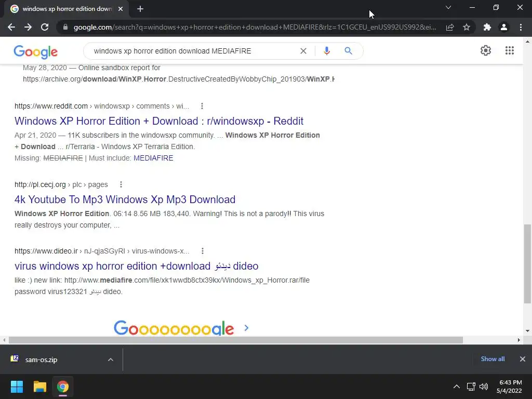Open a new browser tab
The height and width of the screenshot is (399, 532).
pos(140,9)
